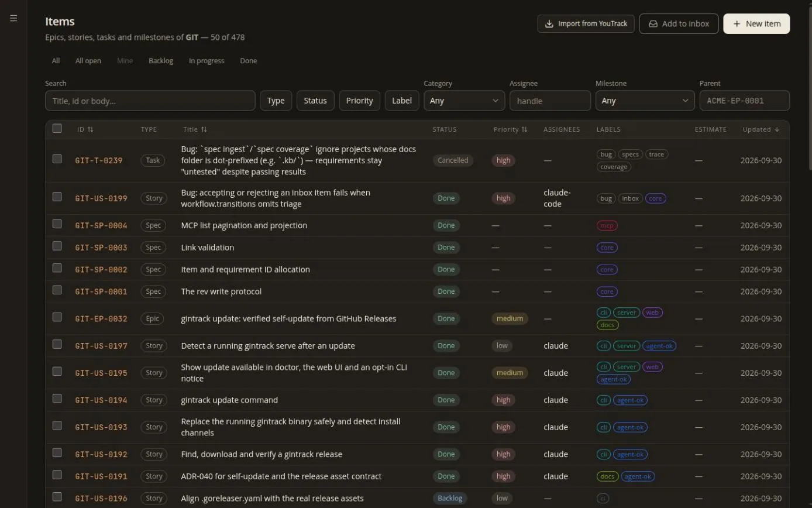Select the All tab

[56, 61]
